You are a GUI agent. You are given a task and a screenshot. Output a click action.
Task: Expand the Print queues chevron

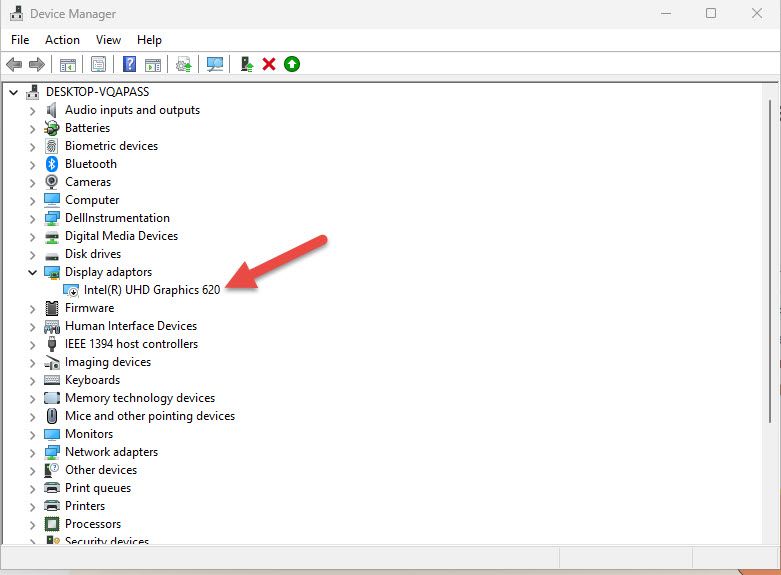[x=32, y=488]
